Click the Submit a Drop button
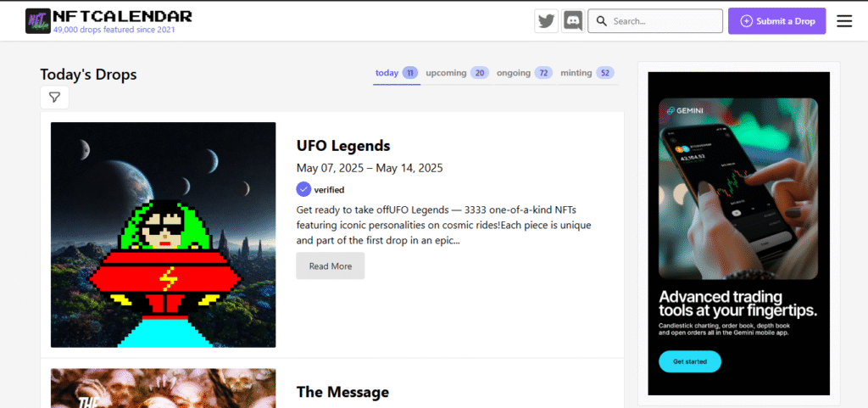This screenshot has height=408, width=868. pos(776,21)
